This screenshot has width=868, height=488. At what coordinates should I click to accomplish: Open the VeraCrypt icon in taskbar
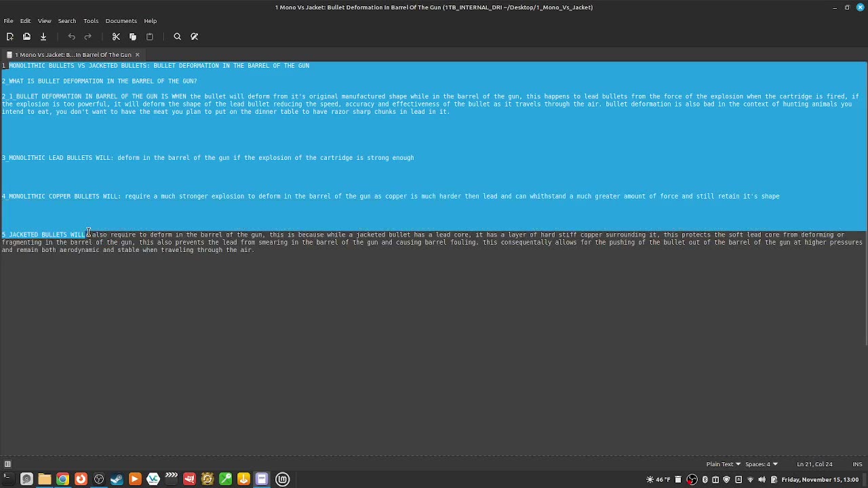153,479
